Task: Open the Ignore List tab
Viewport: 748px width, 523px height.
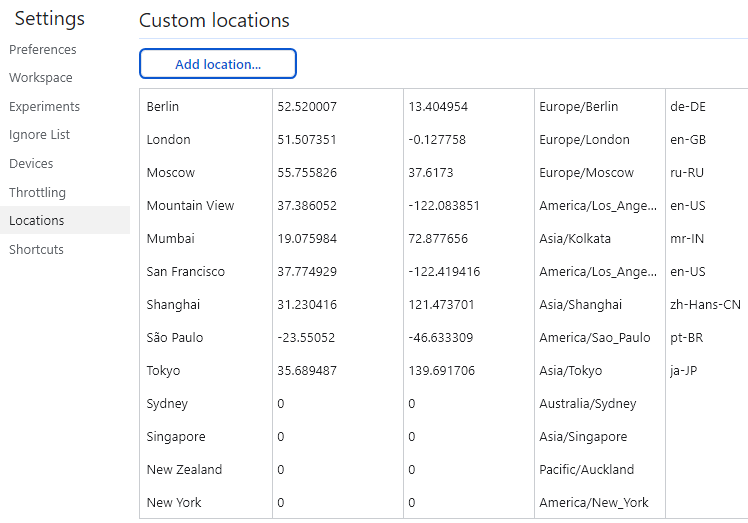Action: point(40,135)
